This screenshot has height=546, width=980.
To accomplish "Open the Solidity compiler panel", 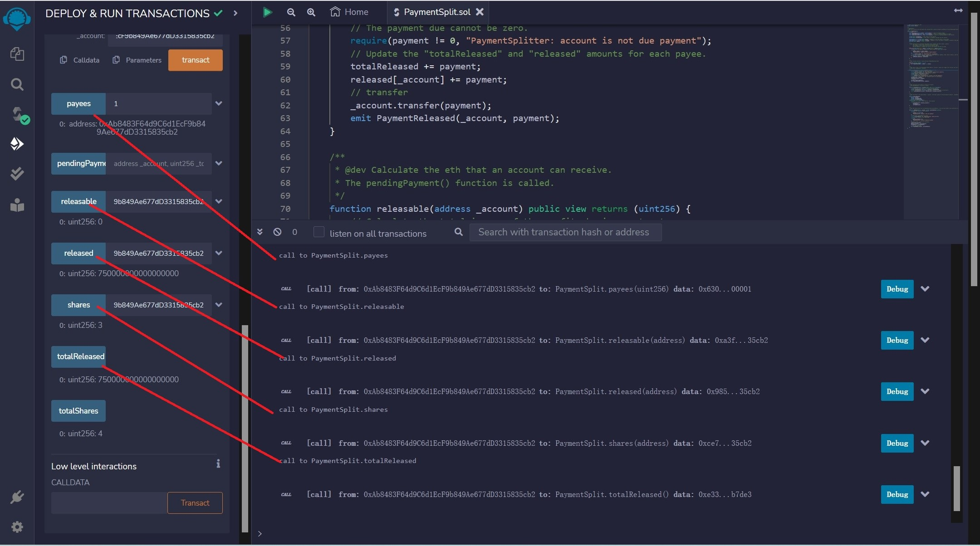I will tap(17, 114).
